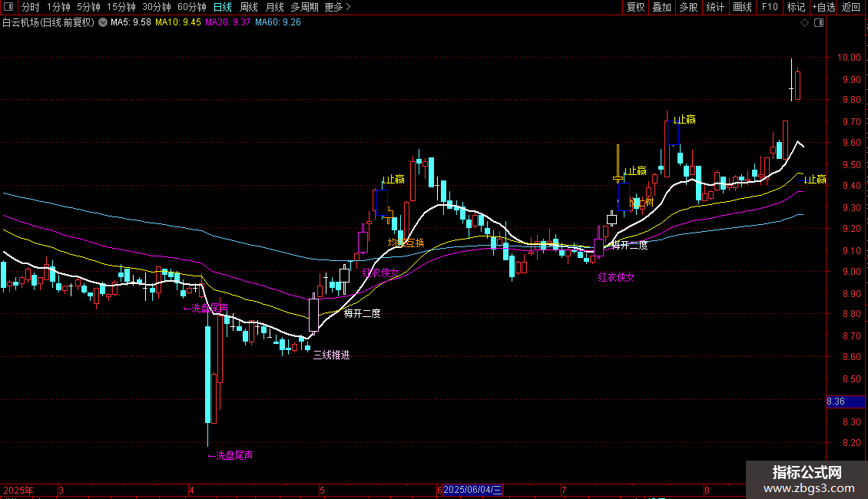Toggle right info panel icon beside diamond

[820, 23]
